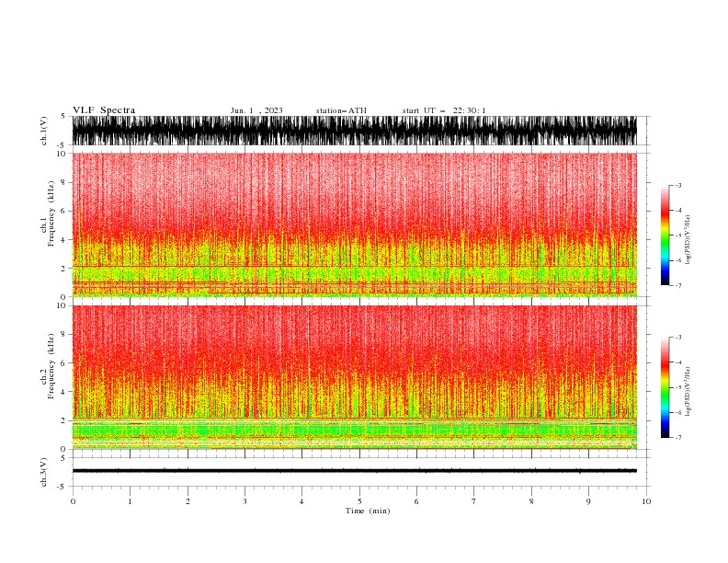The image size is (728, 563).
Task: Click time axis tick label "10"
Action: pyautogui.click(x=646, y=501)
